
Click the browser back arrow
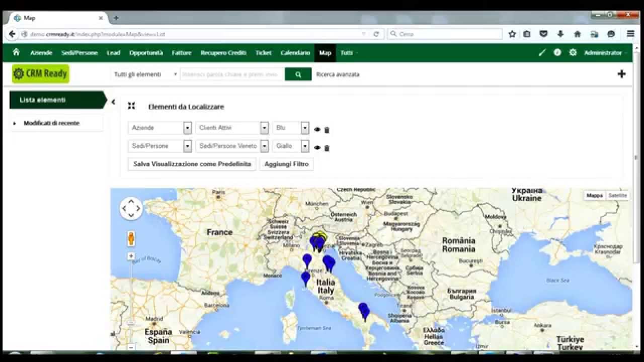click(x=12, y=34)
